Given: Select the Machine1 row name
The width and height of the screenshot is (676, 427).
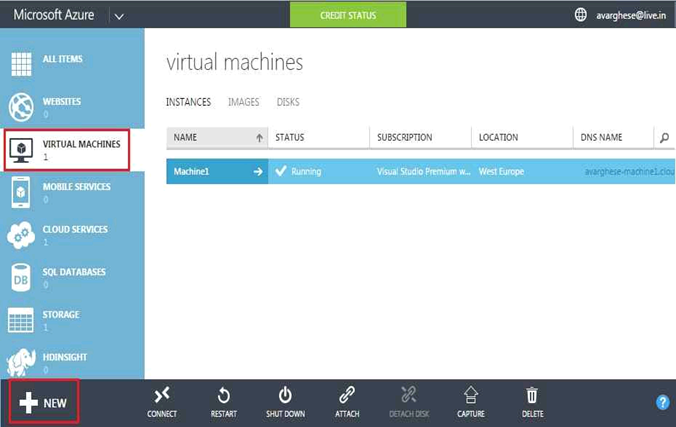Looking at the screenshot, I should [191, 172].
